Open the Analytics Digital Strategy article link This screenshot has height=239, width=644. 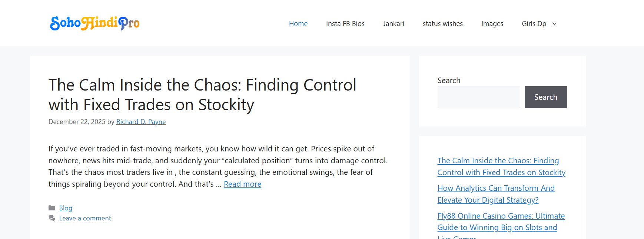tap(496, 194)
